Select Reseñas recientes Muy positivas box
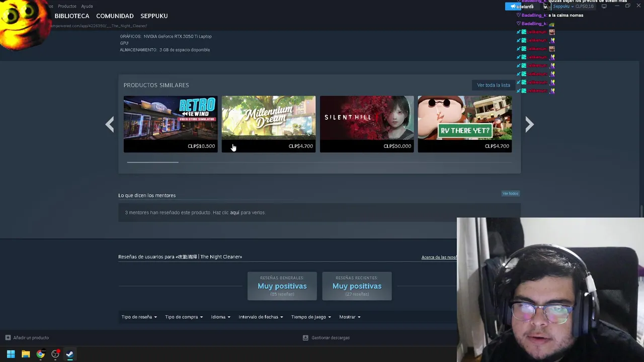Image resolution: width=644 pixels, height=362 pixels. pyautogui.click(x=357, y=286)
